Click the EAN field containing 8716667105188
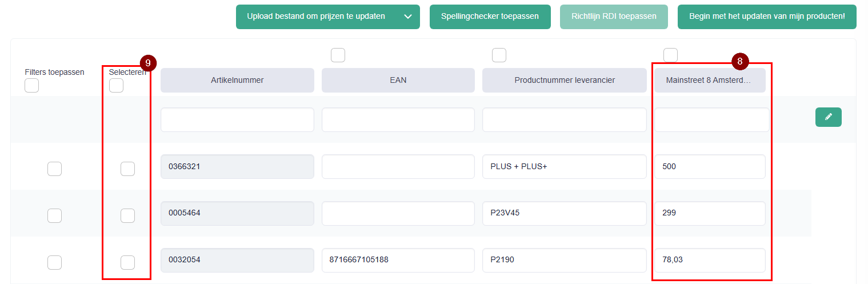Screen dimensions: 868x284 click(x=398, y=260)
